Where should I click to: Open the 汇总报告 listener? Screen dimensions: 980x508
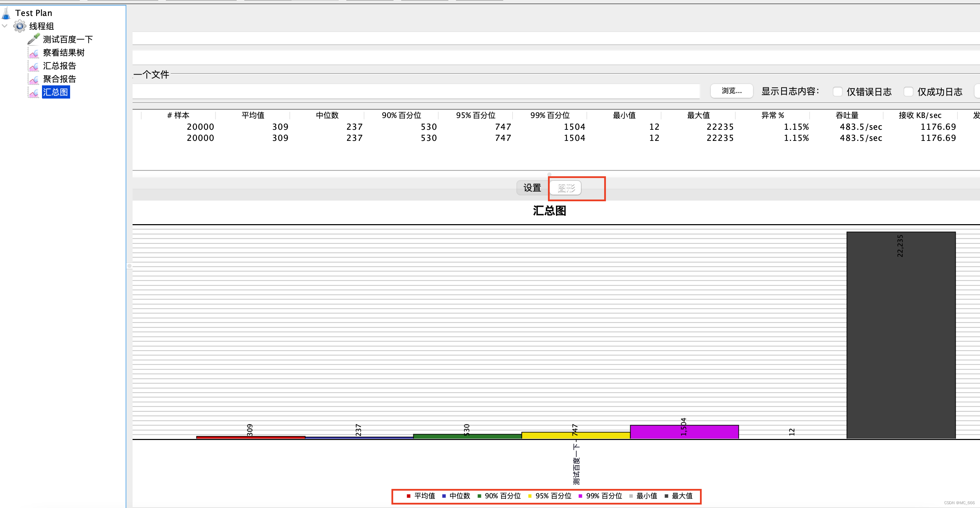click(59, 66)
